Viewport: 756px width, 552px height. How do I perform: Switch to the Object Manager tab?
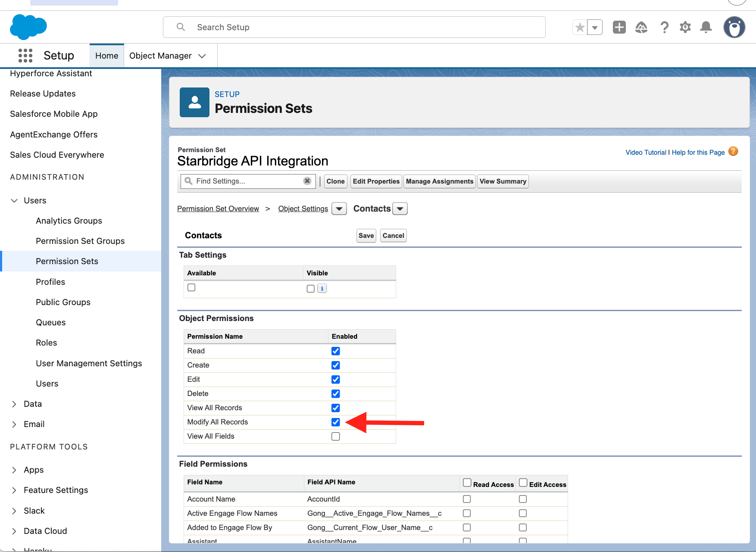point(160,56)
